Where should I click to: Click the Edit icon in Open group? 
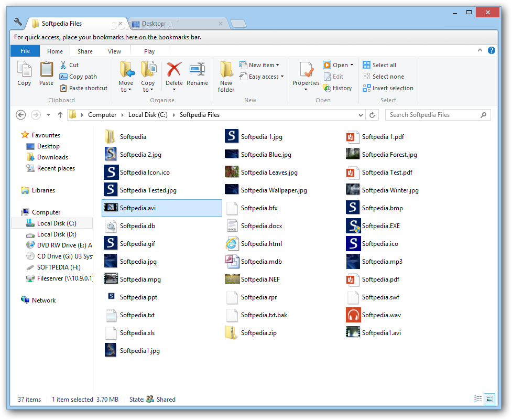[327, 77]
